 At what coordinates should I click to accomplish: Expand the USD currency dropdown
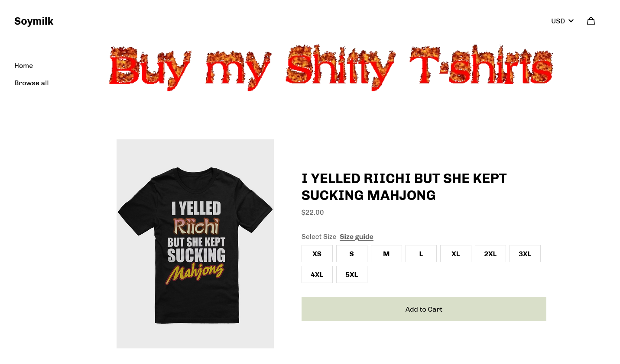(x=562, y=21)
